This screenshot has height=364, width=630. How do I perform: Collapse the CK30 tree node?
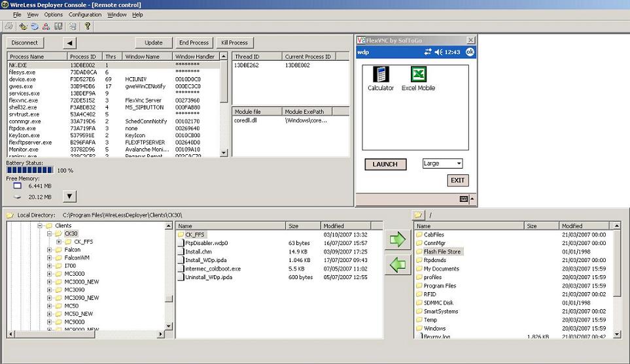tap(50, 233)
